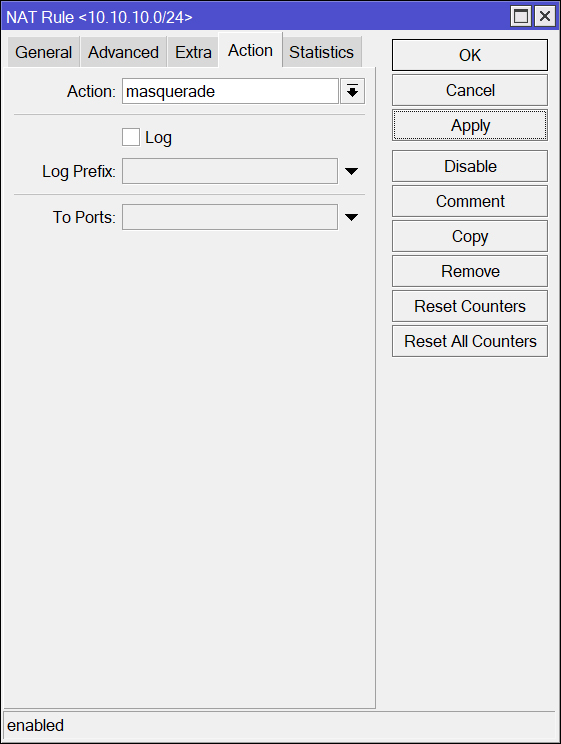The image size is (561, 744).
Task: Copy the NAT rule
Action: [470, 236]
